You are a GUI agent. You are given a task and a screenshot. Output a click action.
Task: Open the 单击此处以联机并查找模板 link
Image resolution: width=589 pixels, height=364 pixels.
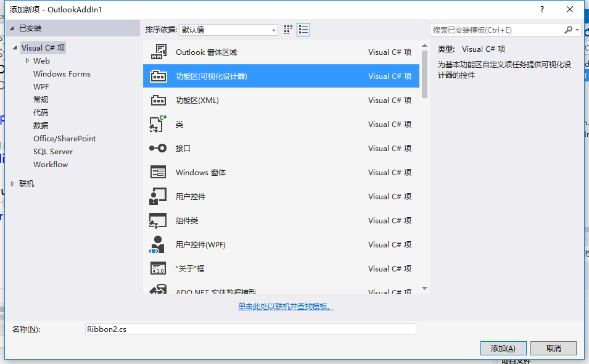pyautogui.click(x=286, y=307)
